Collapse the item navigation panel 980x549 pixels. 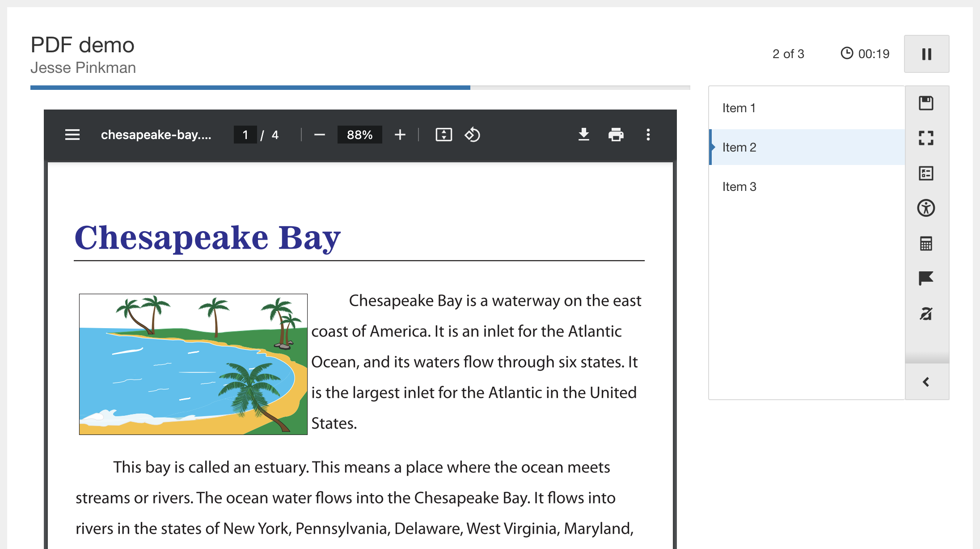pyautogui.click(x=926, y=382)
